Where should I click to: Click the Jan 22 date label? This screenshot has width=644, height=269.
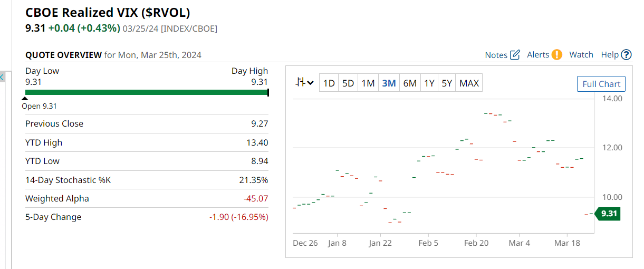click(381, 243)
